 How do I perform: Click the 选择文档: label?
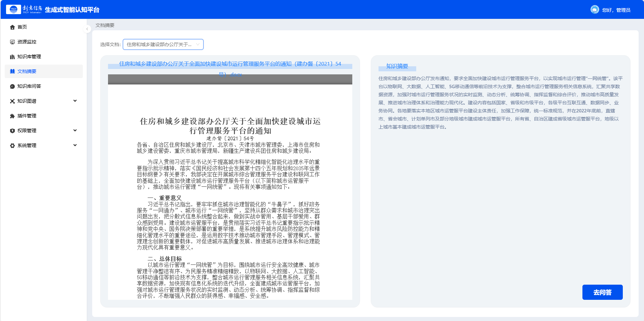click(110, 44)
